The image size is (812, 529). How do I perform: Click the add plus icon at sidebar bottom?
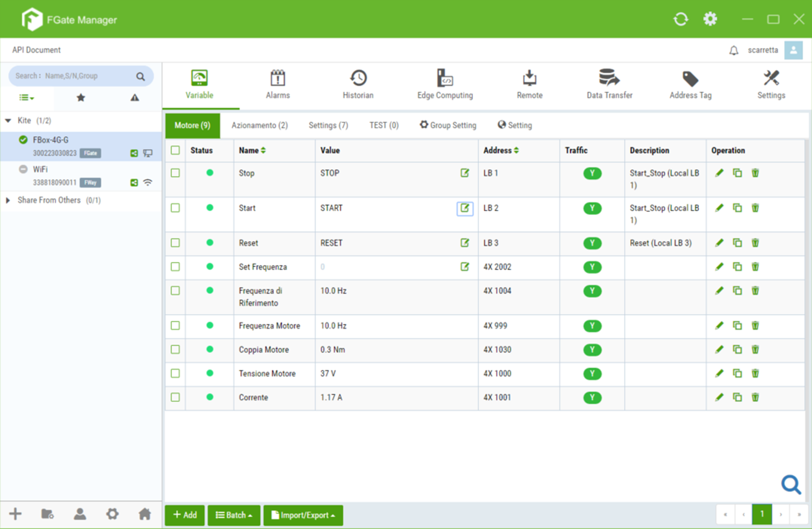point(15,514)
